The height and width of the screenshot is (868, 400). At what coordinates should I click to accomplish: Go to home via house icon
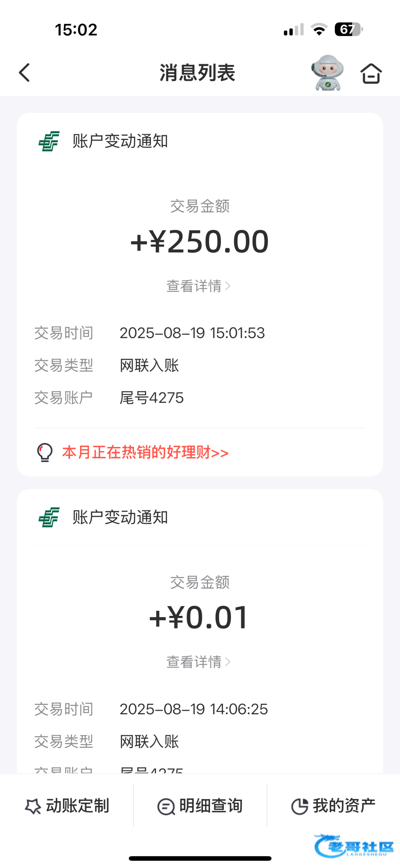pos(371,73)
